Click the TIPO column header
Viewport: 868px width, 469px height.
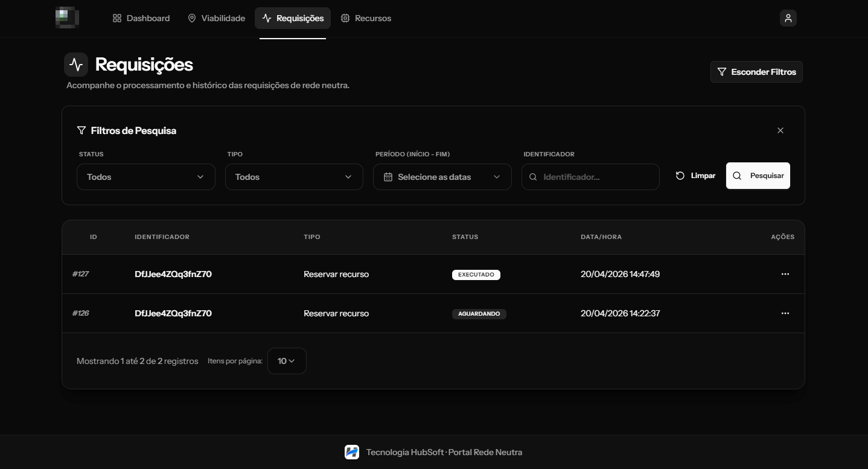pyautogui.click(x=312, y=237)
